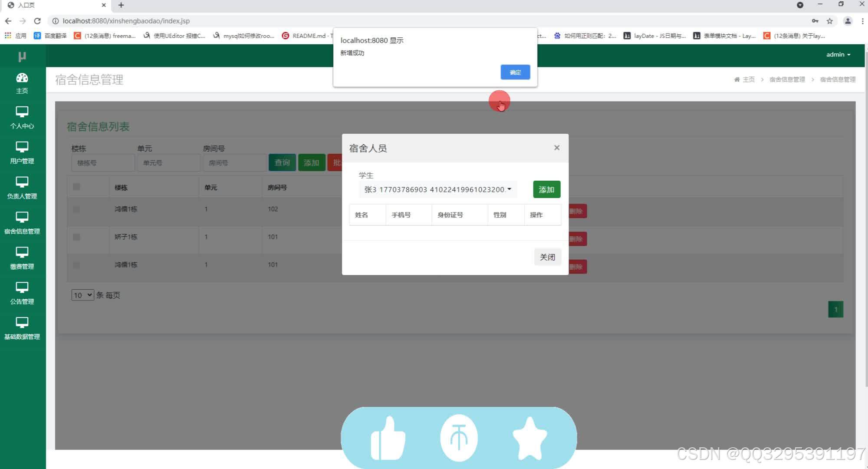Open the 主页 dashboard icon in sidebar

(x=22, y=83)
